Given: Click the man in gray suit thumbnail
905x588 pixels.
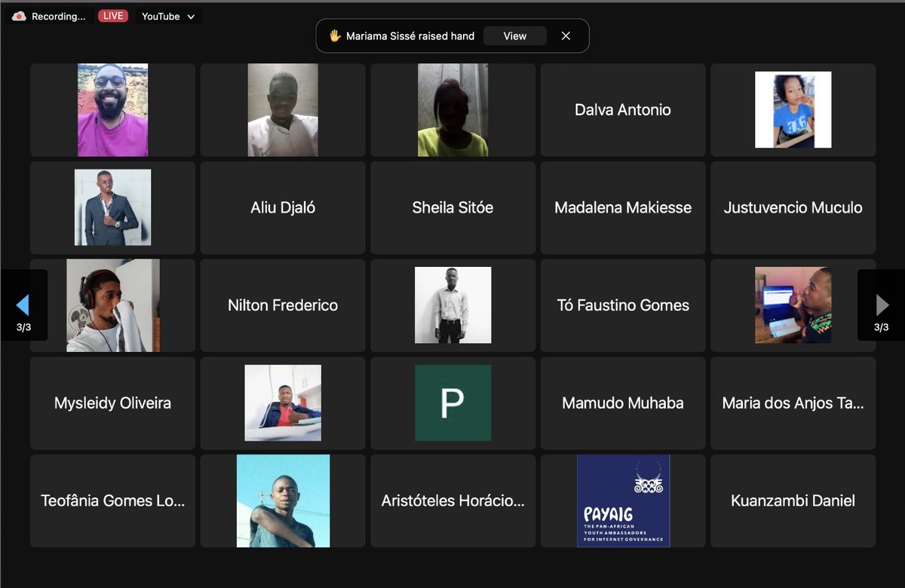Looking at the screenshot, I should [x=112, y=207].
